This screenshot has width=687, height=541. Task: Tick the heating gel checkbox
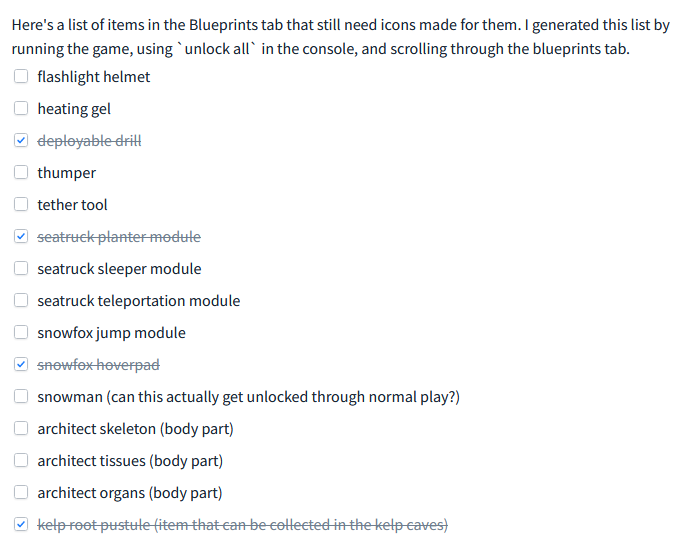(x=21, y=108)
